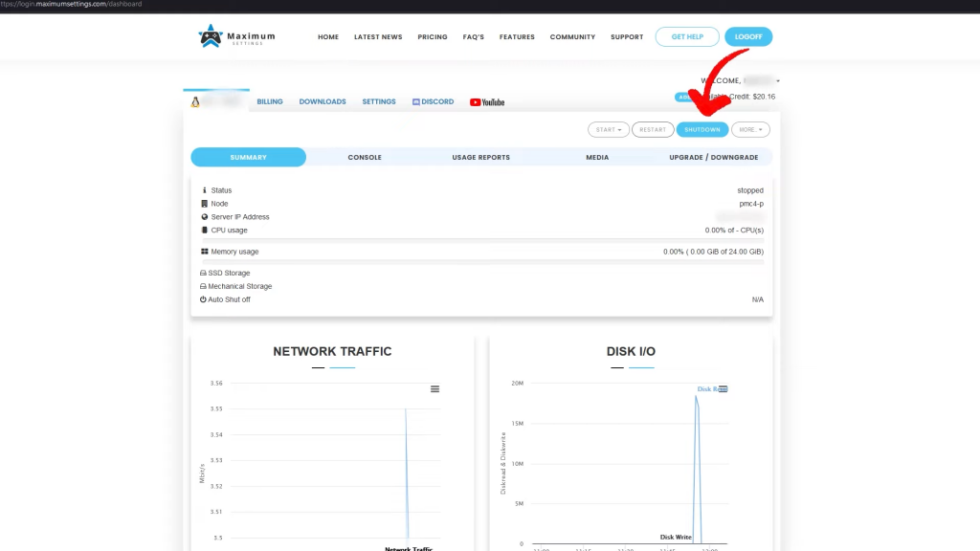This screenshot has width=980, height=551.
Task: Click the memory usage progress bar
Action: pyautogui.click(x=482, y=261)
